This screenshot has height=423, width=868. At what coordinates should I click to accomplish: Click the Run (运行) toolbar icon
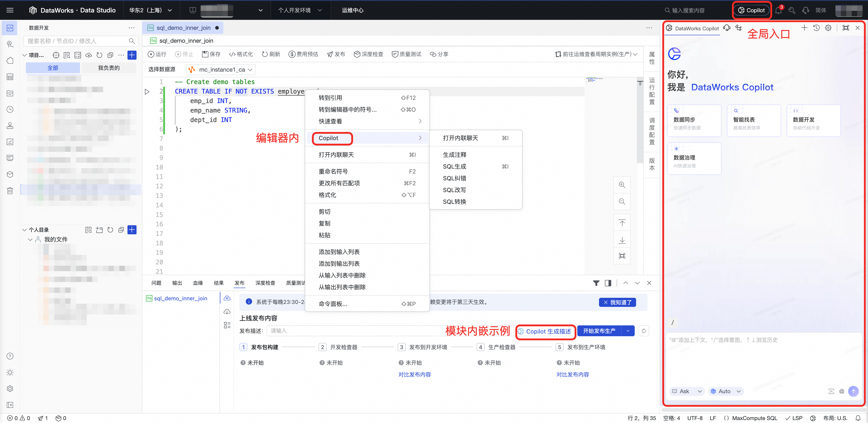pos(151,54)
